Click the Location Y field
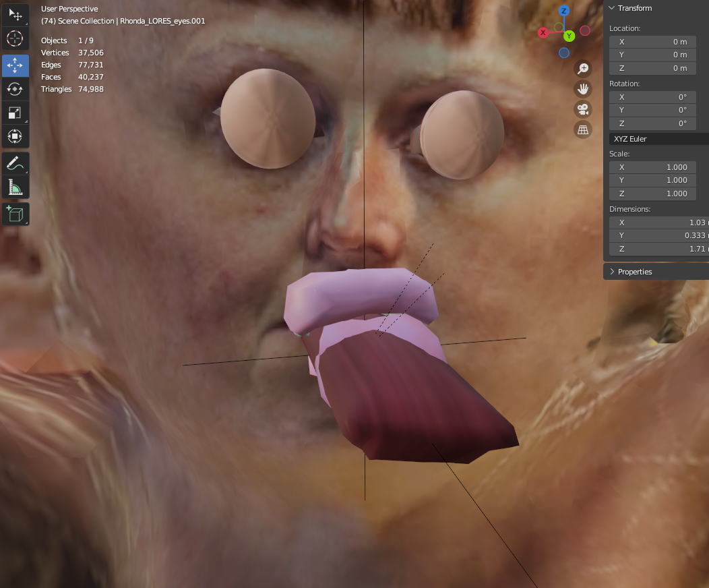Viewport: 709px width, 588px height. coord(652,55)
